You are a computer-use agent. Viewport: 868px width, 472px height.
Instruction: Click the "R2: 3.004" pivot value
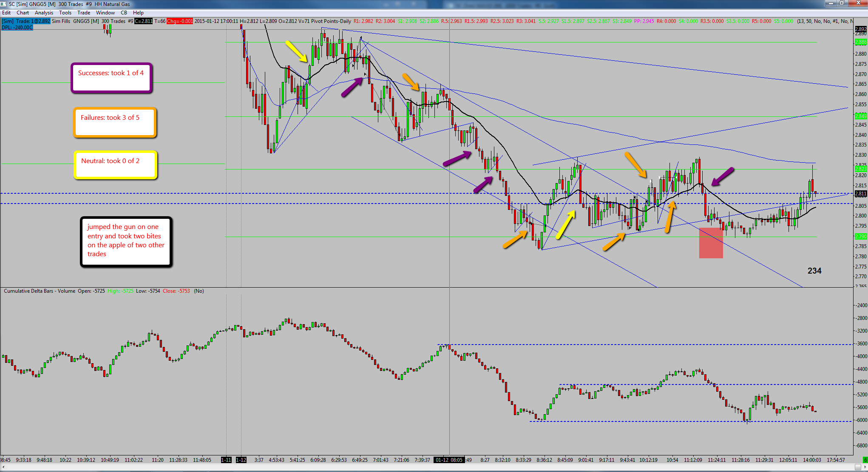[x=386, y=21]
